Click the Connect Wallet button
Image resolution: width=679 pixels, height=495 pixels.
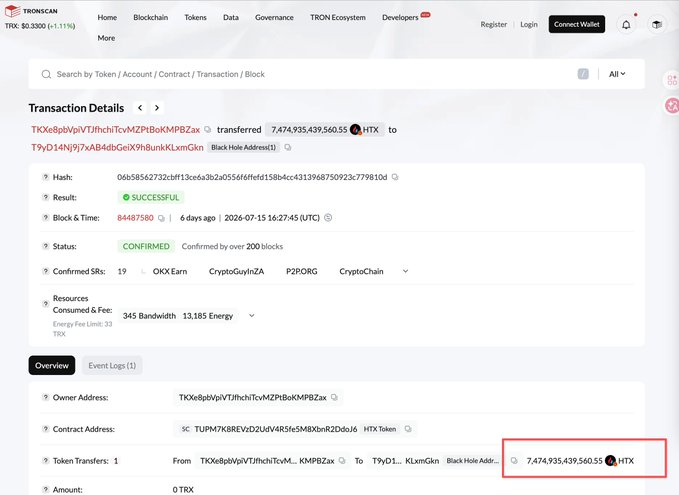click(577, 24)
